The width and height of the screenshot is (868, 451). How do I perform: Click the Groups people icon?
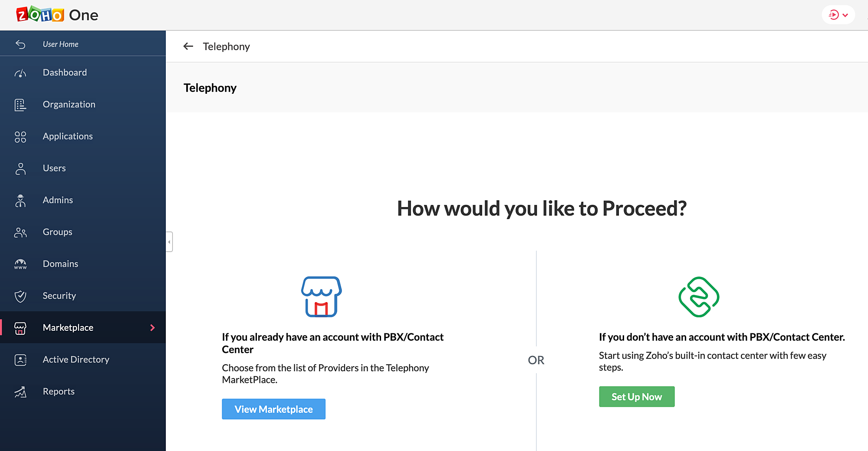click(x=20, y=232)
